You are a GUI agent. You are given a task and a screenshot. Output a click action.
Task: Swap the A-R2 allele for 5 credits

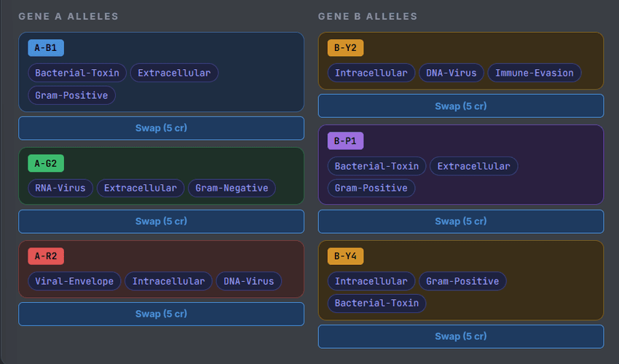[x=161, y=314]
